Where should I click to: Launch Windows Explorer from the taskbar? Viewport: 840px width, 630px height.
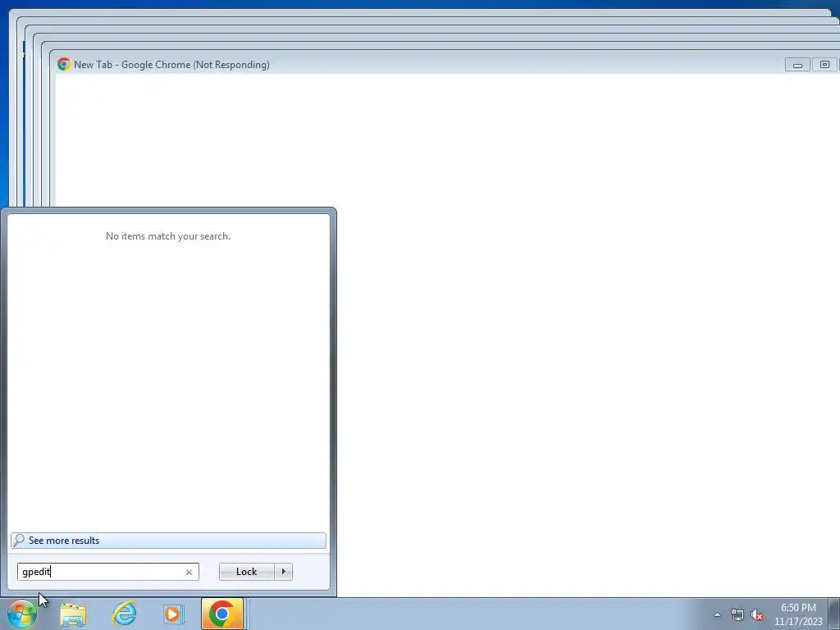(73, 614)
